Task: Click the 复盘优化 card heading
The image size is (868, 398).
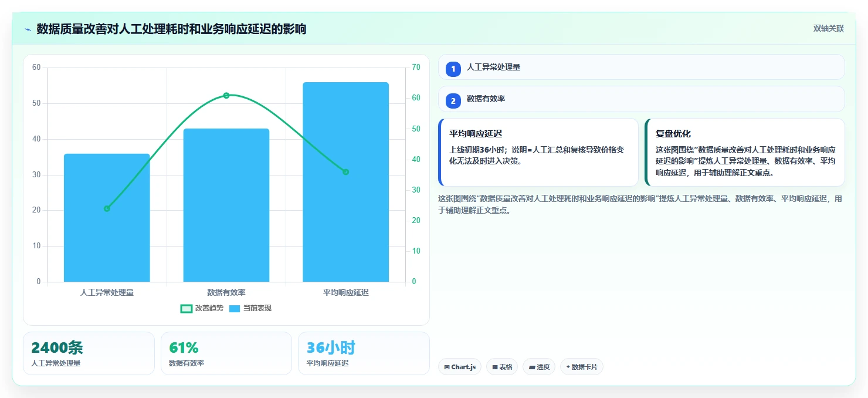Action: pyautogui.click(x=673, y=134)
